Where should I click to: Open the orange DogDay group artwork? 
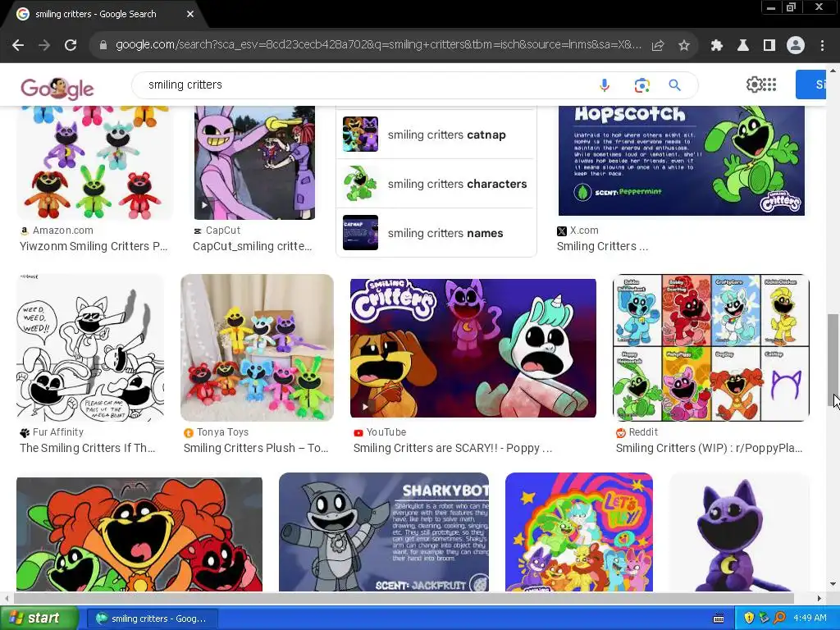coord(139,534)
